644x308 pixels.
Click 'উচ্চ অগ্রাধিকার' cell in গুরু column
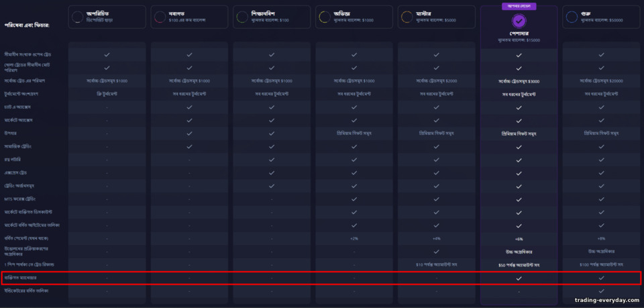click(601, 252)
